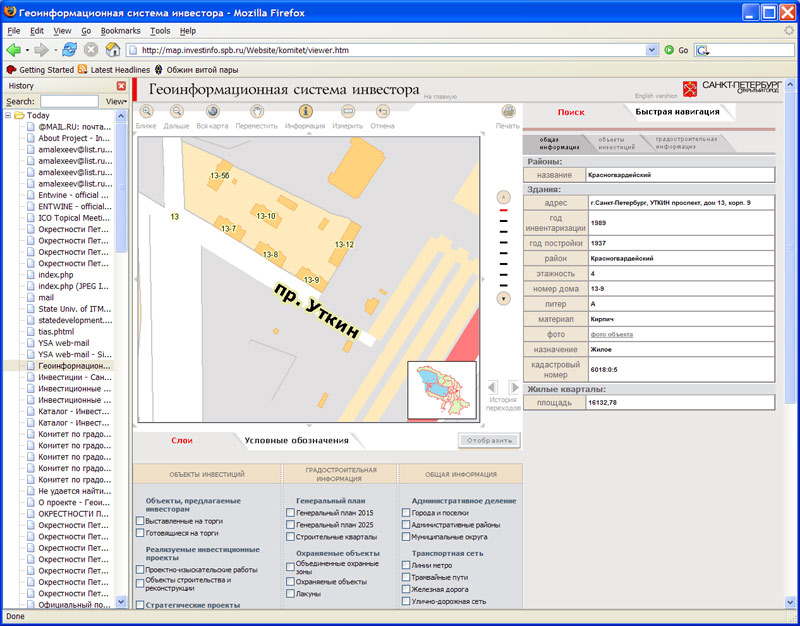This screenshot has height=626, width=800.
Task: Open the фото объекта link
Action: [611, 334]
